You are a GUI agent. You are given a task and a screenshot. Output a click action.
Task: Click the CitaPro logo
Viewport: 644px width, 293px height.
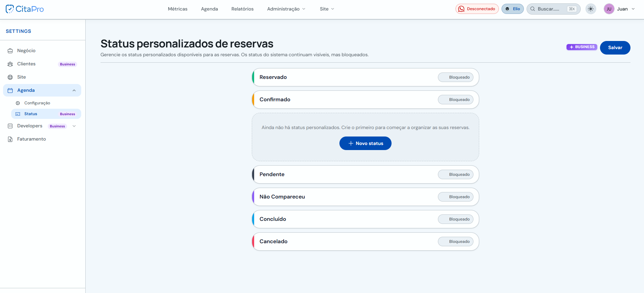point(25,9)
